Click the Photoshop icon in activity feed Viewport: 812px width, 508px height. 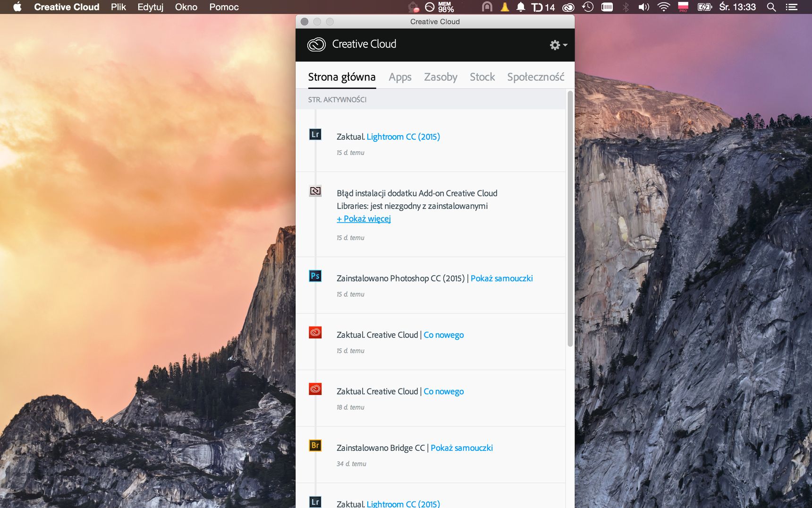[x=315, y=276]
